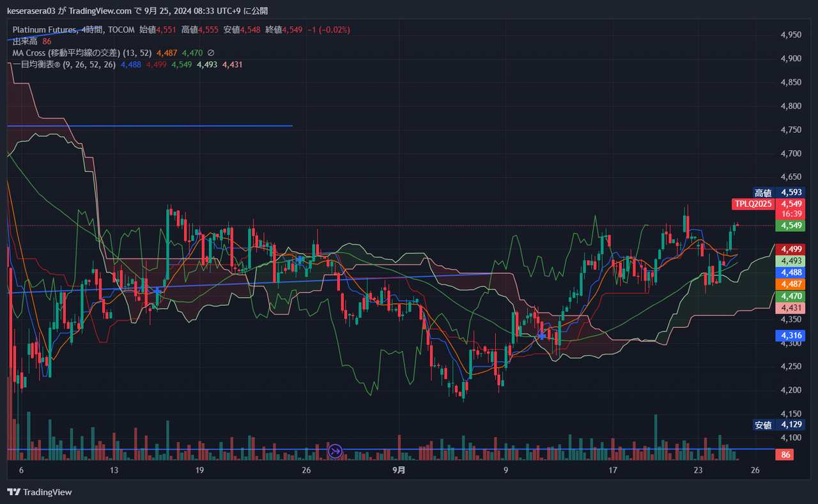
Task: Click the keserasera03 username in the header
Action: pos(32,11)
